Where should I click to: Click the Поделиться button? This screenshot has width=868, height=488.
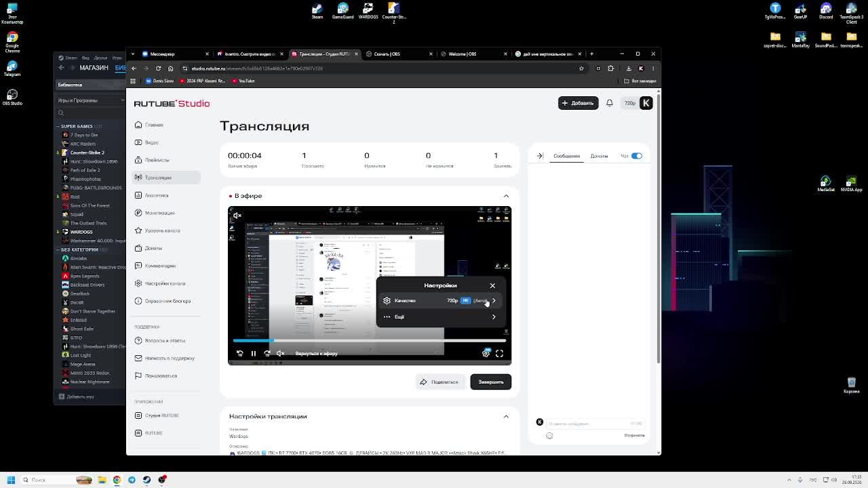(x=439, y=382)
